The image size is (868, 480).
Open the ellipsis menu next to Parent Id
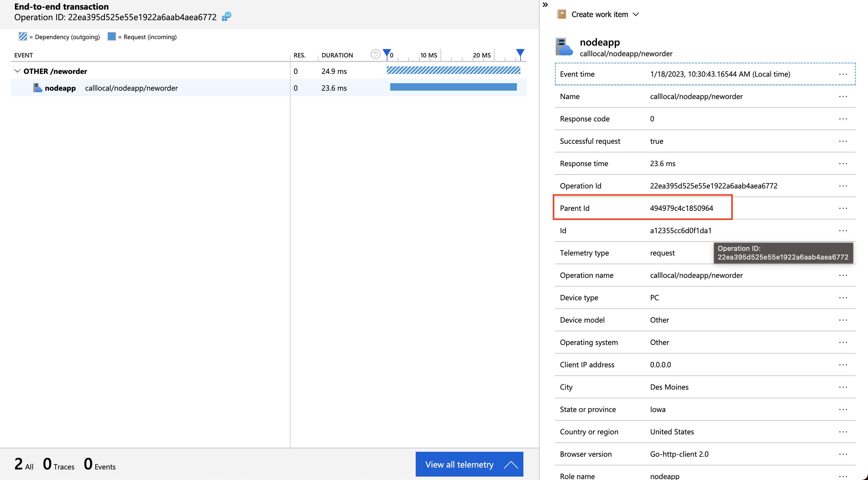point(843,208)
